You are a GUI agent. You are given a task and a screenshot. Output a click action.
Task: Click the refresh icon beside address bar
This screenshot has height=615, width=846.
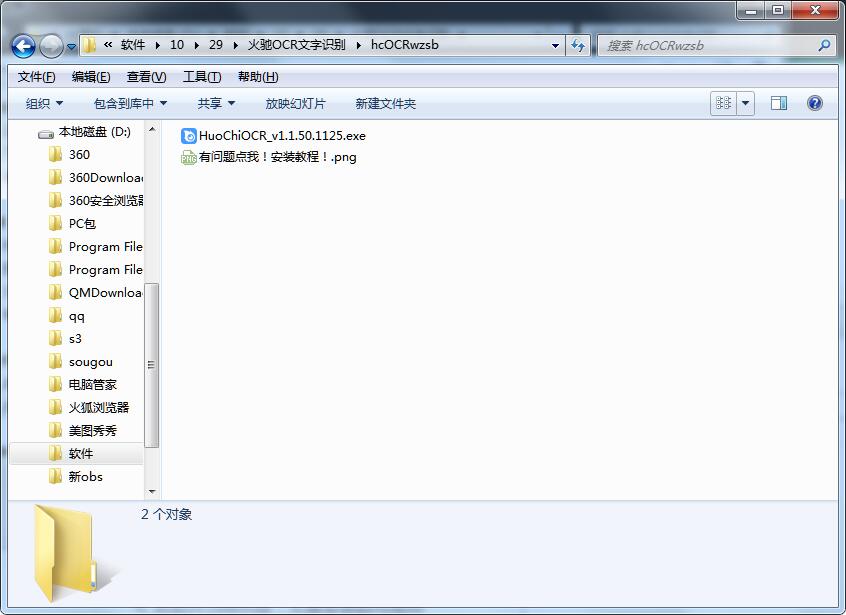(x=578, y=45)
